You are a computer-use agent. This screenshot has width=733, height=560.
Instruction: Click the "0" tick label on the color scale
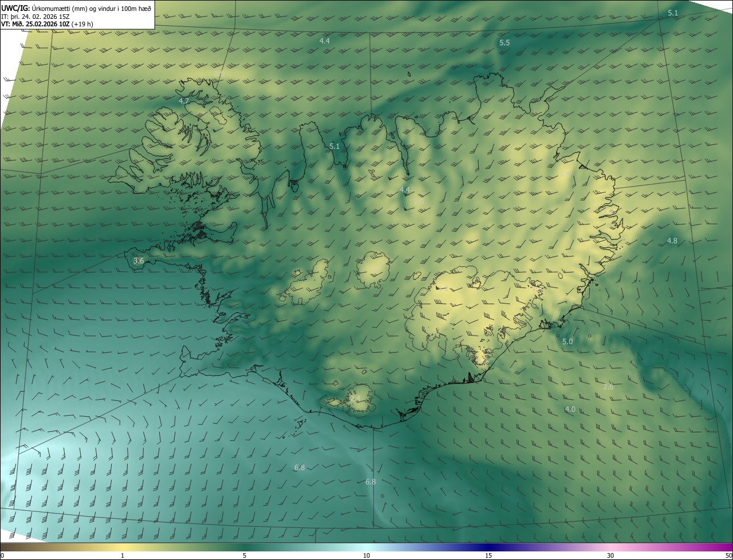[x=2, y=556]
